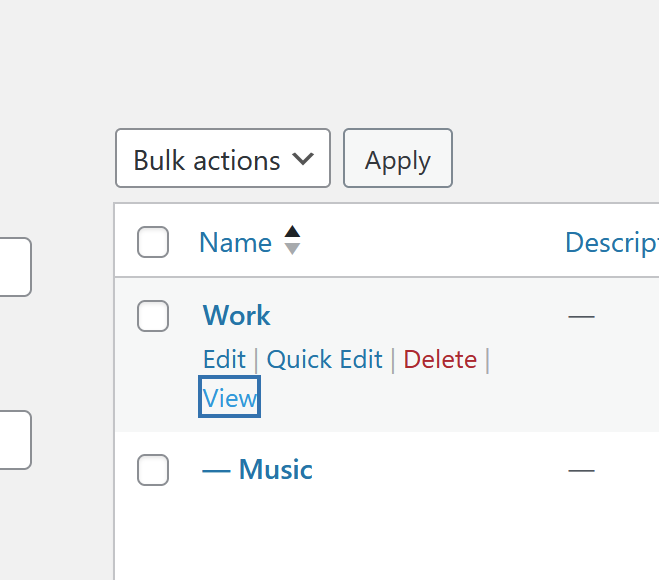Click Edit under the Work category

pyautogui.click(x=224, y=360)
